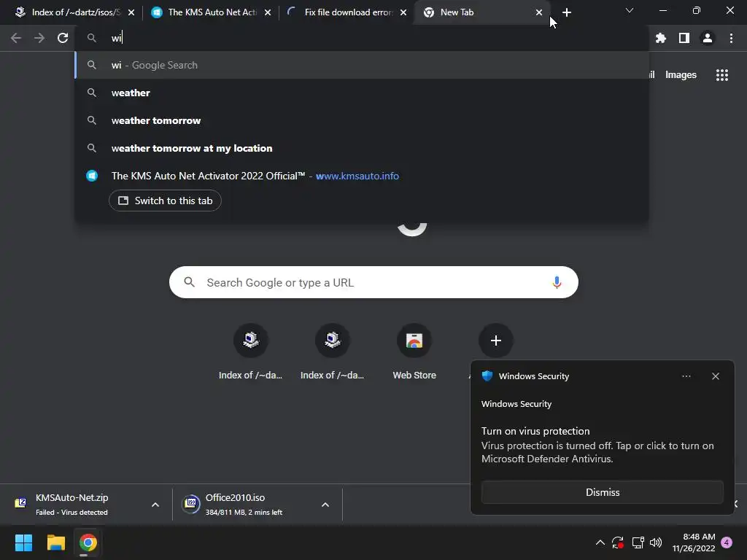This screenshot has height=560, width=747.
Task: Go back with the back arrow
Action: click(16, 38)
